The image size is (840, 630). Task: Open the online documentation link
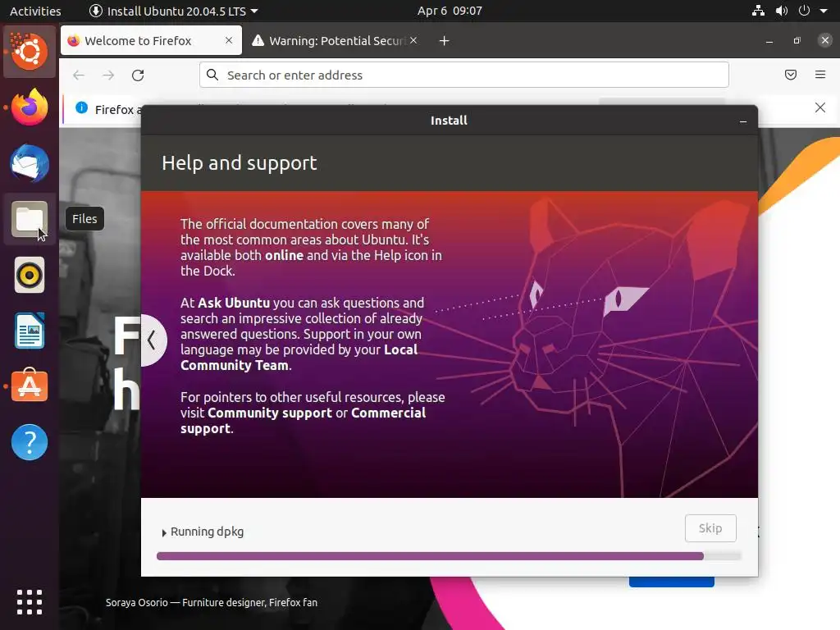pos(285,256)
